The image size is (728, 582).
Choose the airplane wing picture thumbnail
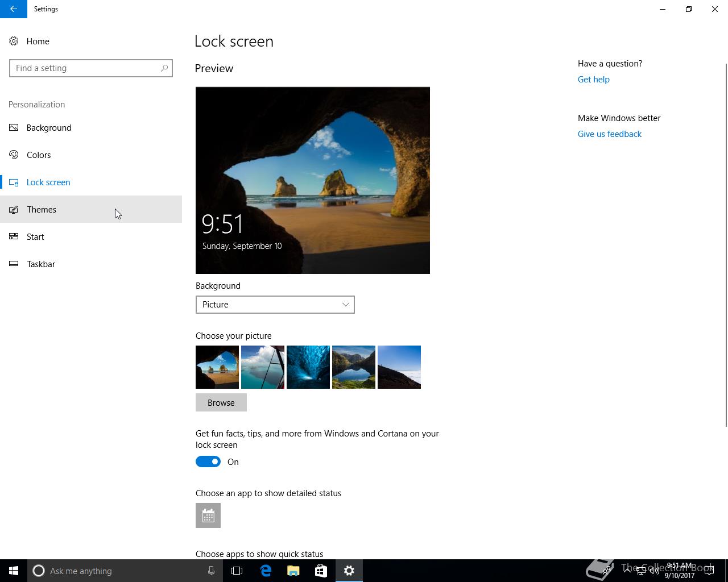(263, 367)
